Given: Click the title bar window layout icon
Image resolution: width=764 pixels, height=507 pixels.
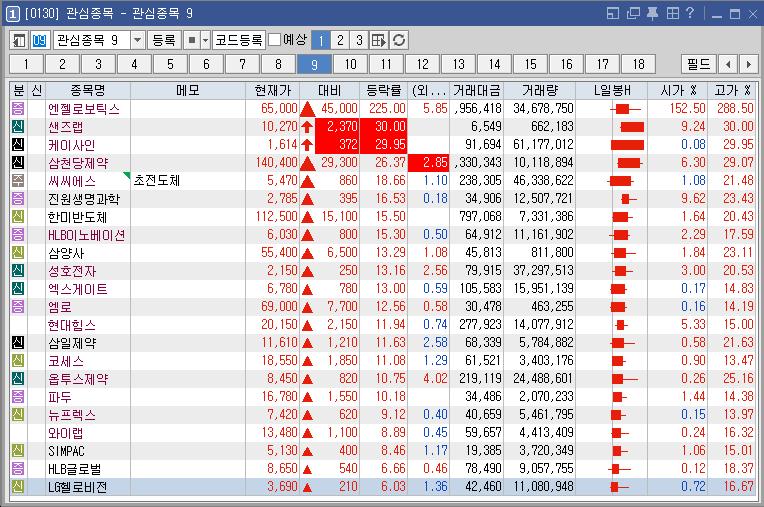Looking at the screenshot, I should tap(612, 13).
